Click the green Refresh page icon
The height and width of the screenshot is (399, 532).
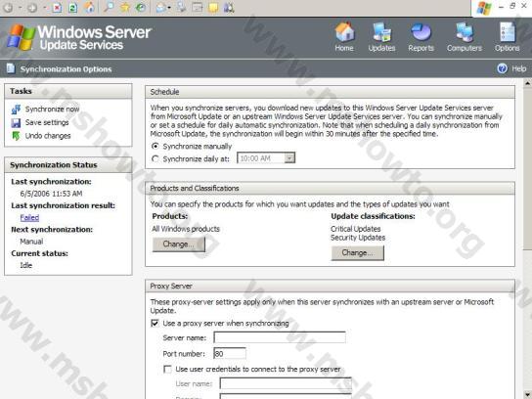(73, 8)
